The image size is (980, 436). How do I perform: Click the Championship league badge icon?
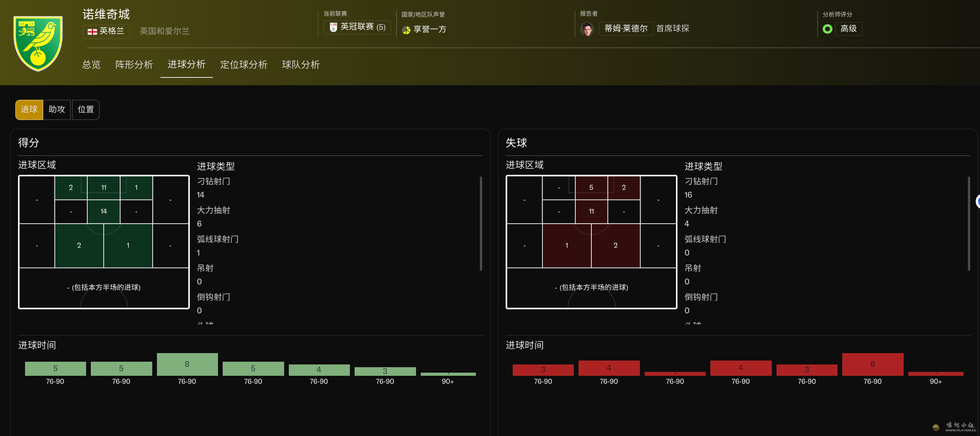pyautogui.click(x=333, y=27)
